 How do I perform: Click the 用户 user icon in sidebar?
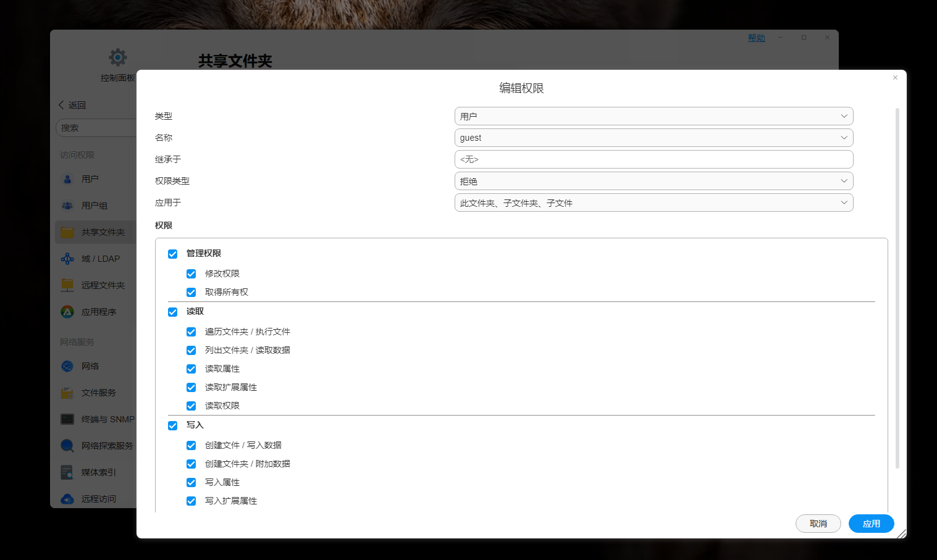click(67, 179)
